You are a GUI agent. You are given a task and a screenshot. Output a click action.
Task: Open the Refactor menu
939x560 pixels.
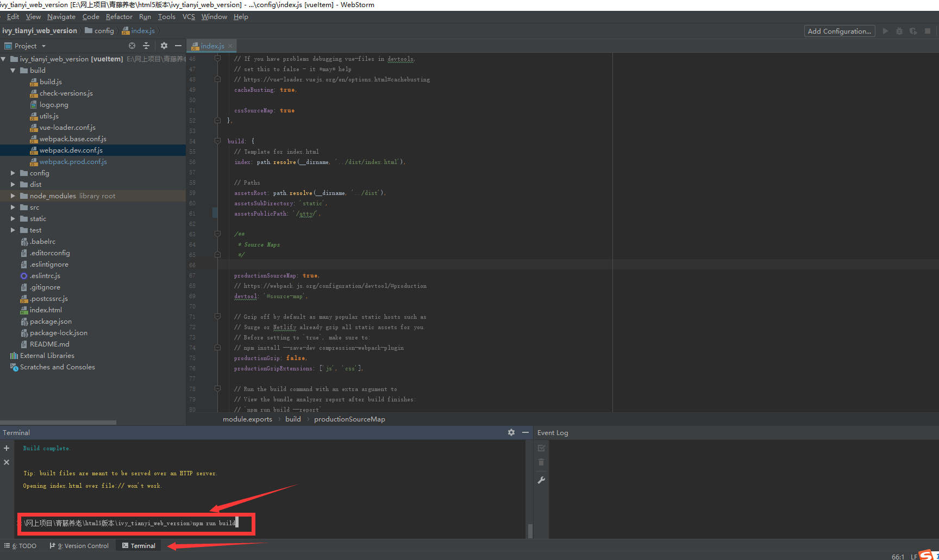(119, 17)
